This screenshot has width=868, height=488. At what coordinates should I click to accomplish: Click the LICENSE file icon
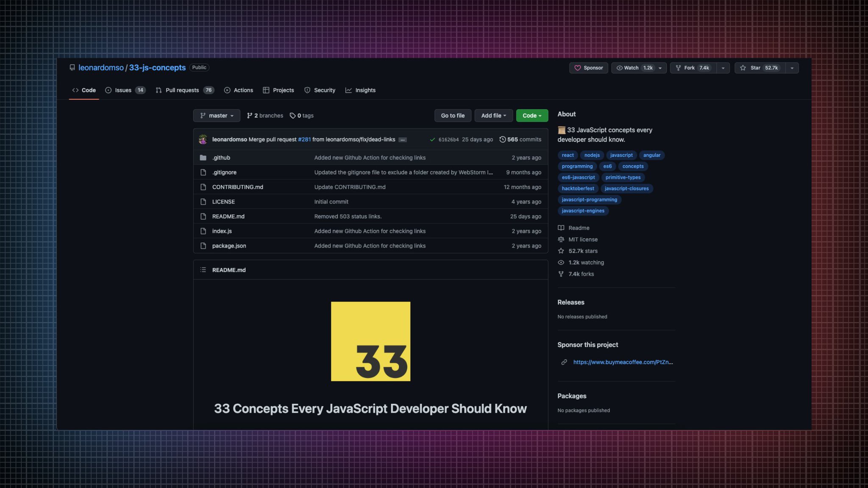pyautogui.click(x=203, y=202)
